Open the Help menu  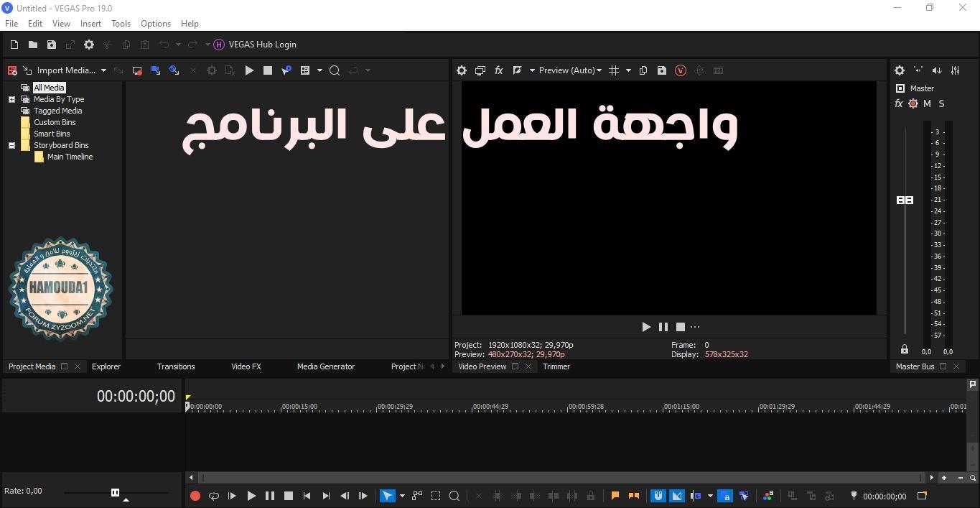tap(190, 24)
